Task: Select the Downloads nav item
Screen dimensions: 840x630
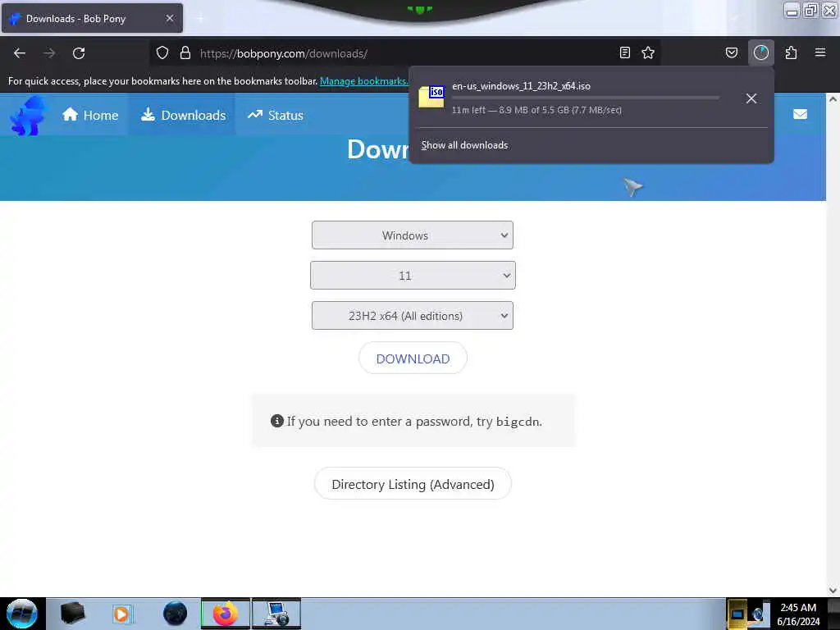Action: 183,115
